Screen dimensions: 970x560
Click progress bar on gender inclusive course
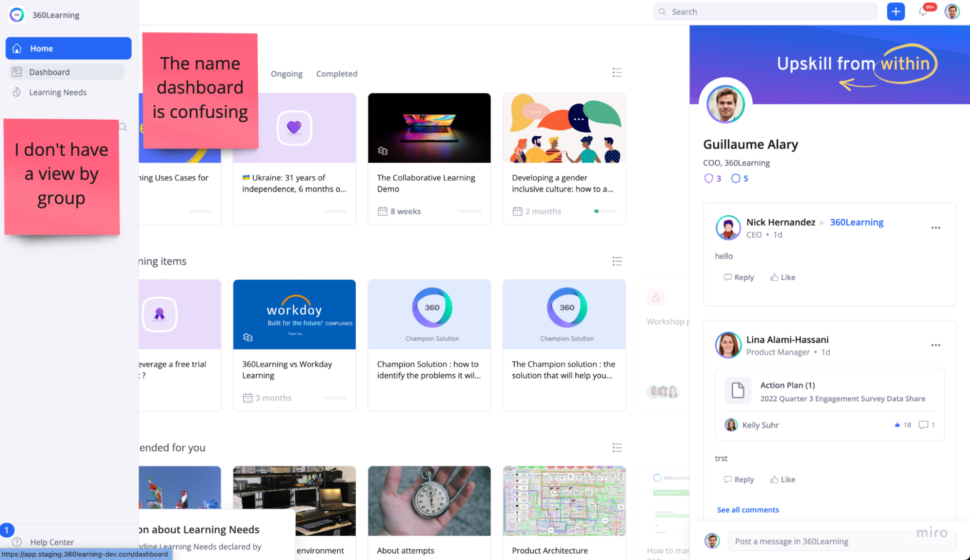[605, 211]
